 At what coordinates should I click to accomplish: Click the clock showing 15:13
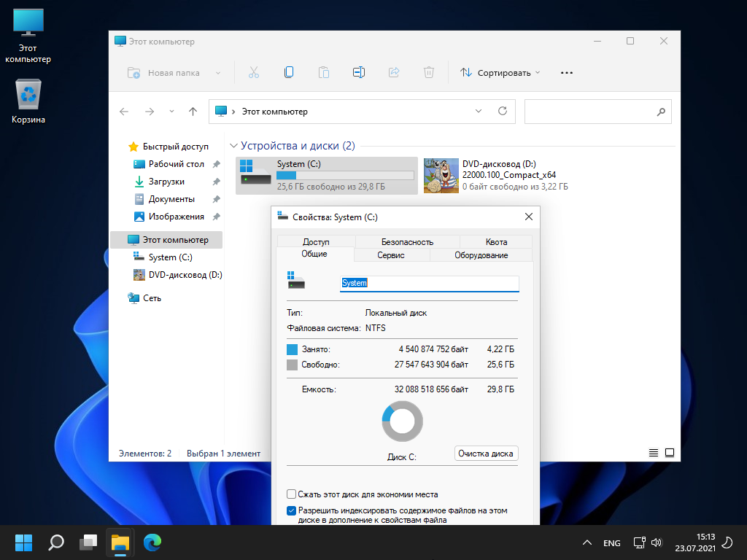(x=705, y=537)
